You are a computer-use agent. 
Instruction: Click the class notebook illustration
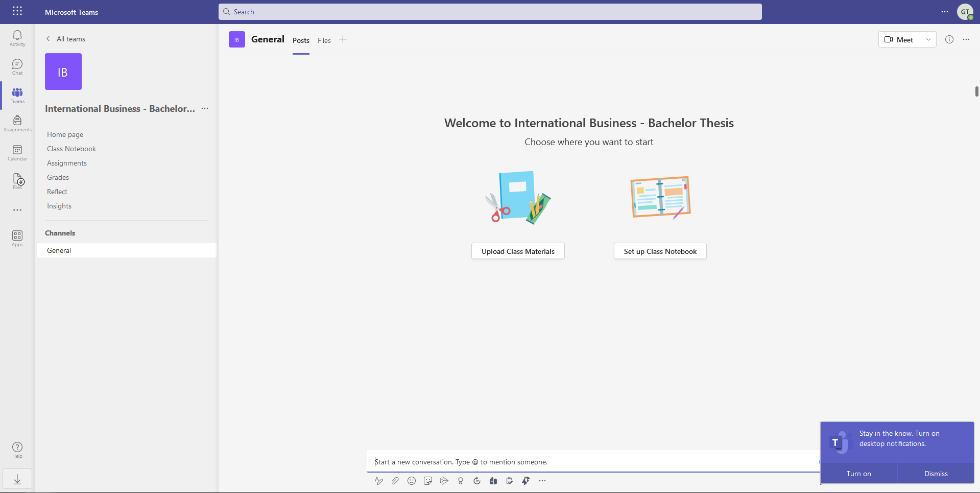660,198
